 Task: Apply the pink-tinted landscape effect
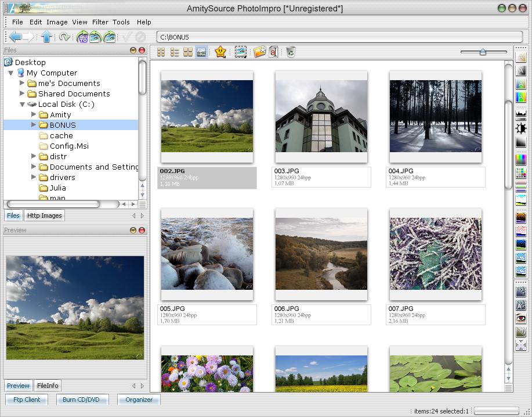point(521,231)
